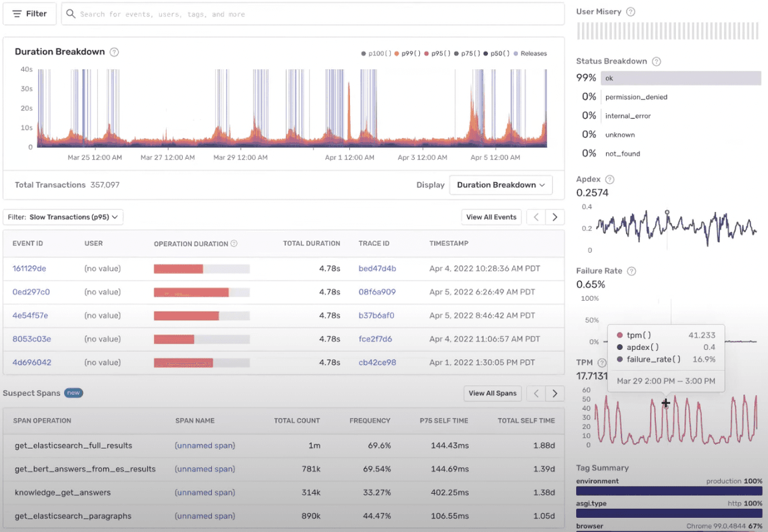The image size is (768, 532).
Task: Click the search events input field
Action: 313,14
